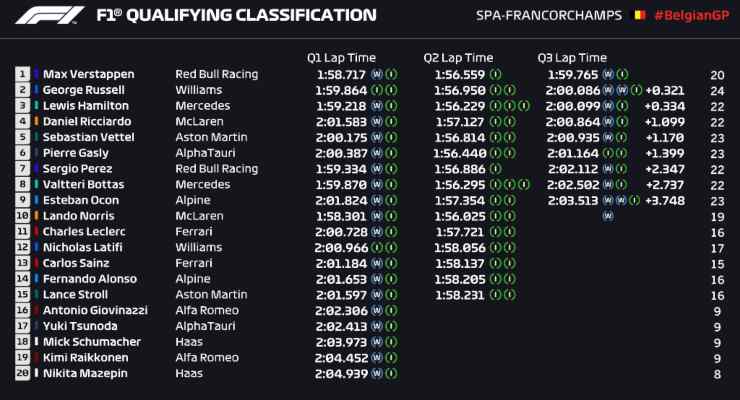Click Verstappen's Q3 time 1:59.765
Screen dimensions: 740x400
[573, 75]
